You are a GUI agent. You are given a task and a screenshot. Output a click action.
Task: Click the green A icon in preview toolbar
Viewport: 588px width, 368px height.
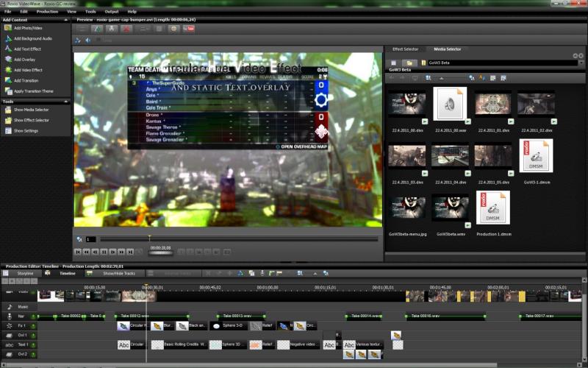pyautogui.click(x=97, y=29)
